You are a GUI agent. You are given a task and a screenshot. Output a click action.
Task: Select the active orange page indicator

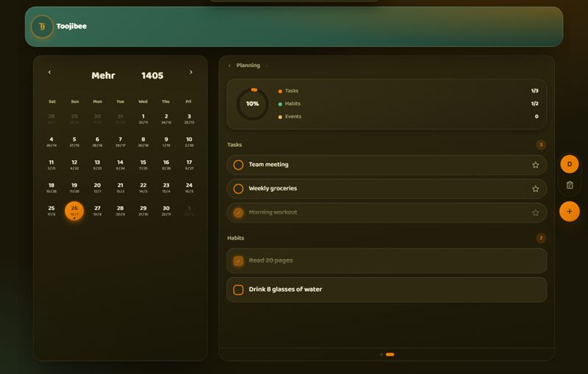(390, 354)
